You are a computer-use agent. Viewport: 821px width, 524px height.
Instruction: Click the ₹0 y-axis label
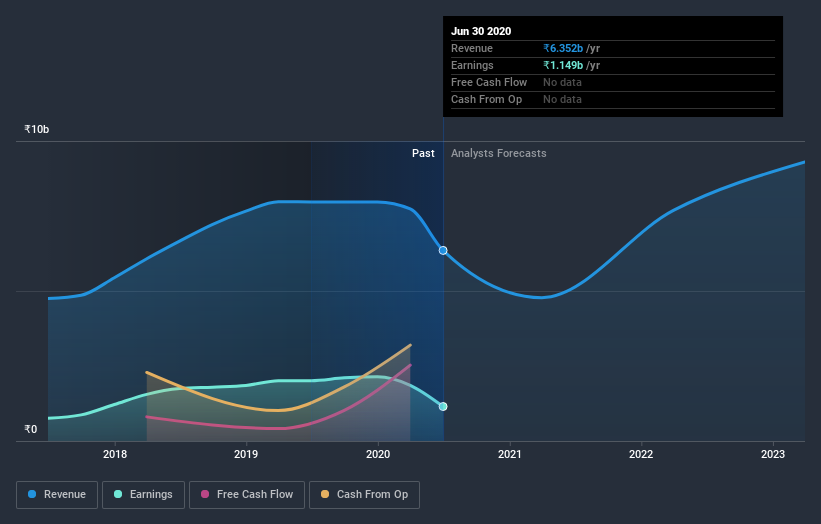pyautogui.click(x=31, y=429)
